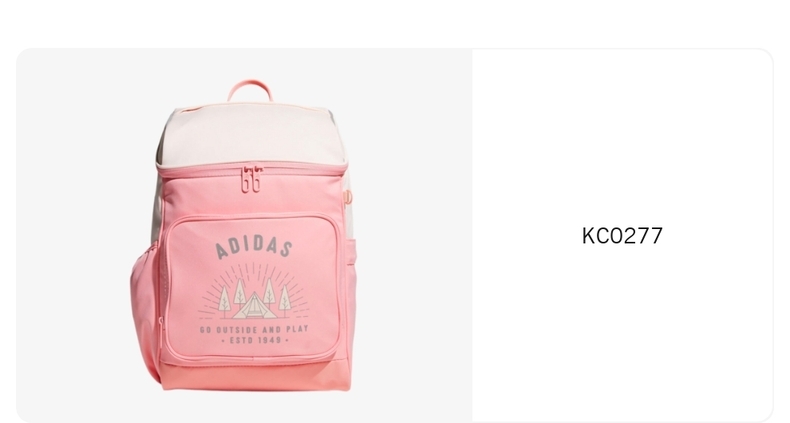Click the front pocket zipper edge at left

pos(163,287)
